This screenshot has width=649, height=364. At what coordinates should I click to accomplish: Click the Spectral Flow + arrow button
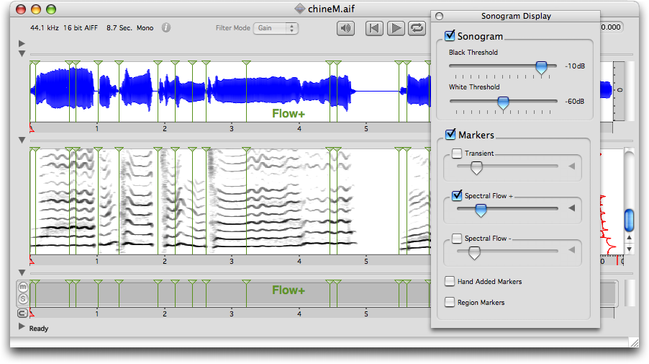click(572, 208)
